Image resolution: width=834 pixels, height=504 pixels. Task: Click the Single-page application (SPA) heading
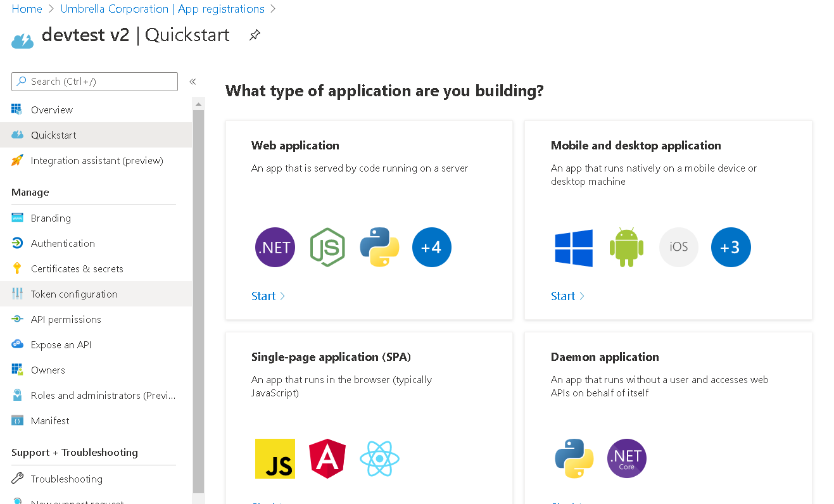click(x=331, y=357)
